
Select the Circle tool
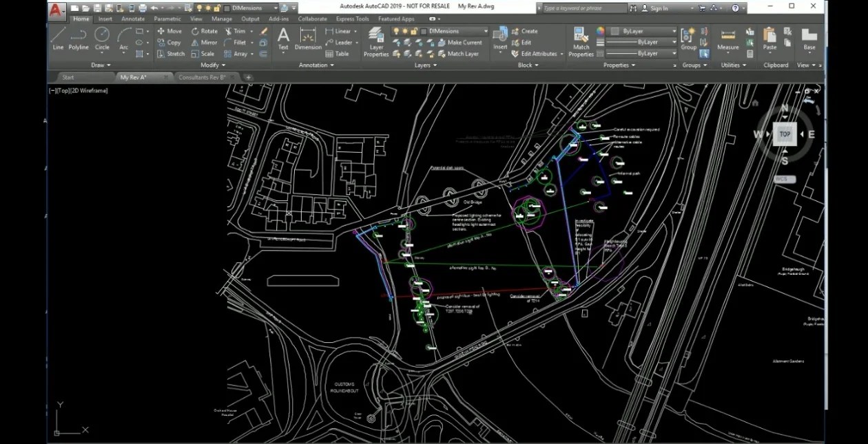click(x=102, y=38)
